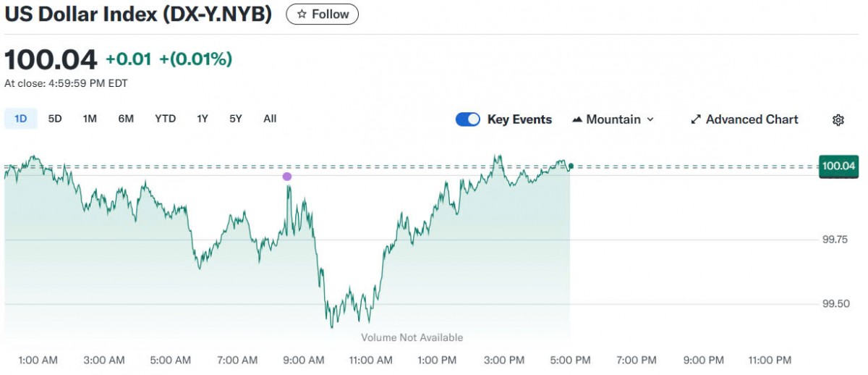Open the Advanced Chart link
868x375 pixels.
point(752,120)
